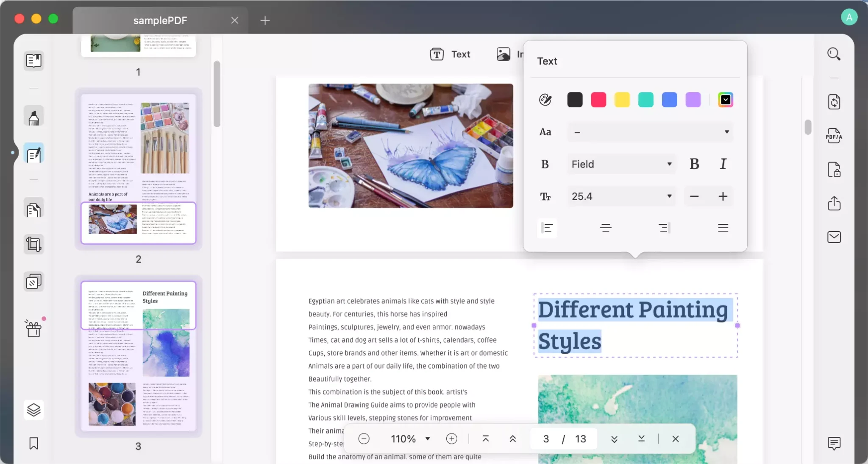This screenshot has height=464, width=868.
Task: Close the bottom navigation toolbar
Action: (676, 439)
